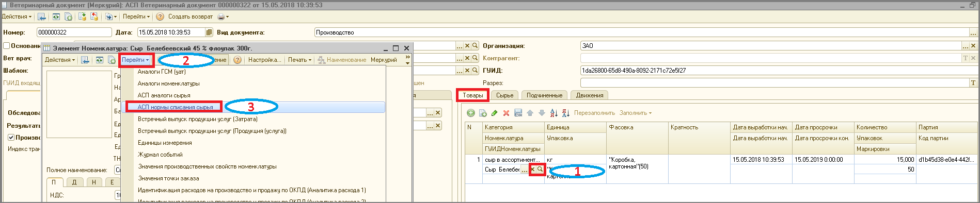Viewport: 980px width, 203px height.
Task: Click the Создать возврат button
Action: 190,16
